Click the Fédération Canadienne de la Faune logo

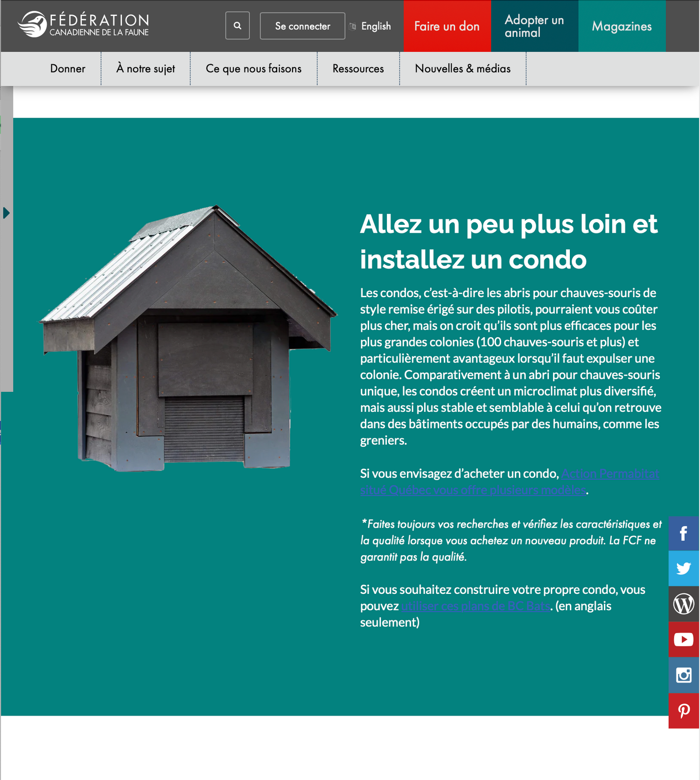click(x=84, y=25)
